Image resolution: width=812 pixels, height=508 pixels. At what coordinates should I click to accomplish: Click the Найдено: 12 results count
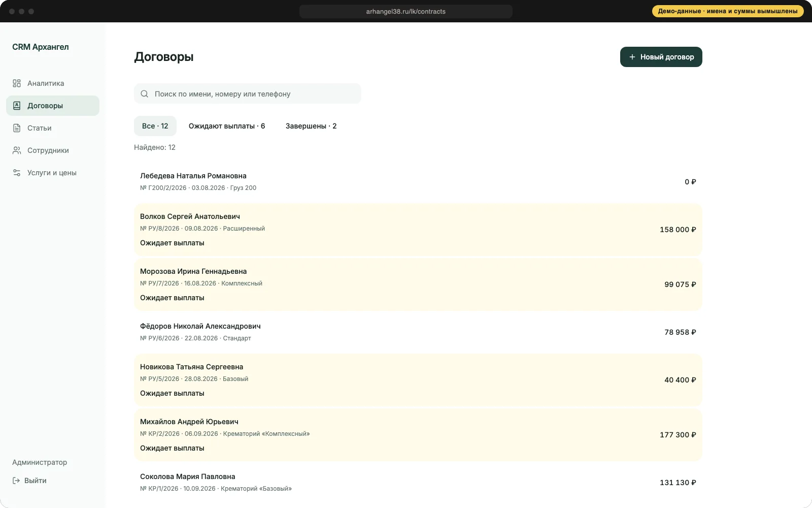(x=155, y=147)
